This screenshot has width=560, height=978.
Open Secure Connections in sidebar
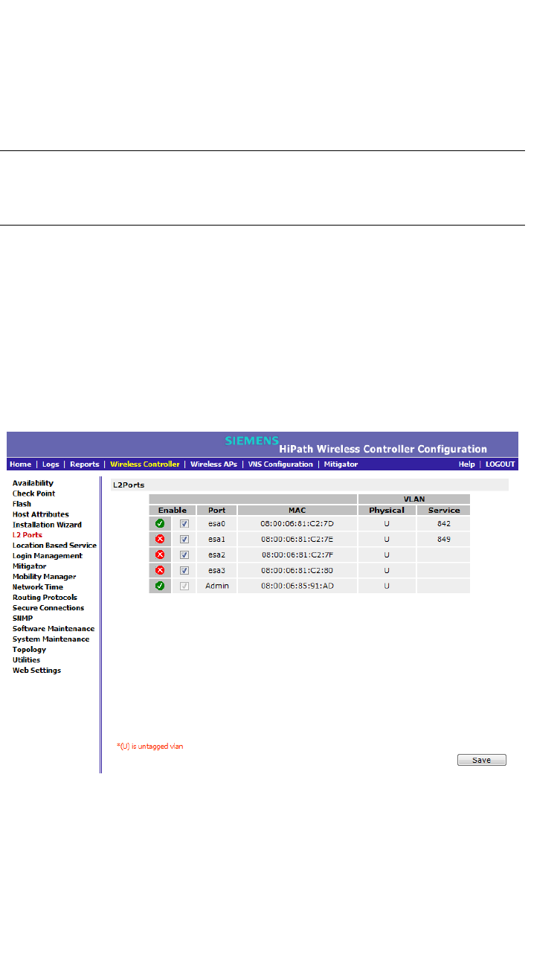pos(48,608)
